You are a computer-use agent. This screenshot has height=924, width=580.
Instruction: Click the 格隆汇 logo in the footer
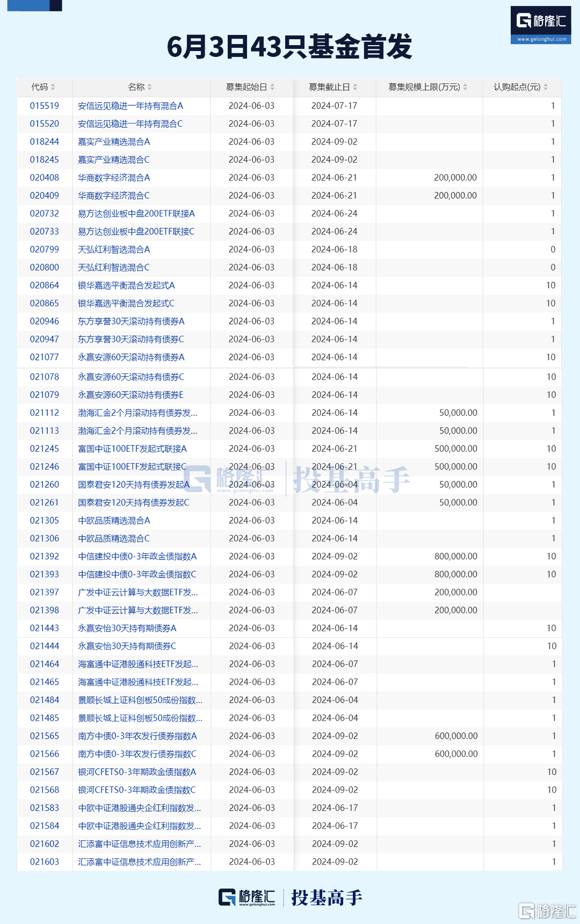point(247,897)
